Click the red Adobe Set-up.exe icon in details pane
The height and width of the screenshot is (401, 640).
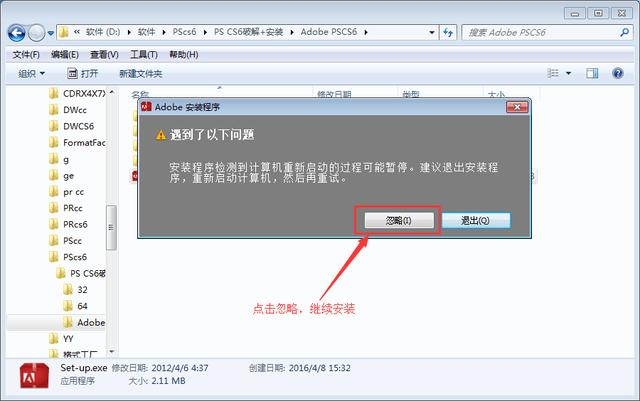(x=34, y=375)
